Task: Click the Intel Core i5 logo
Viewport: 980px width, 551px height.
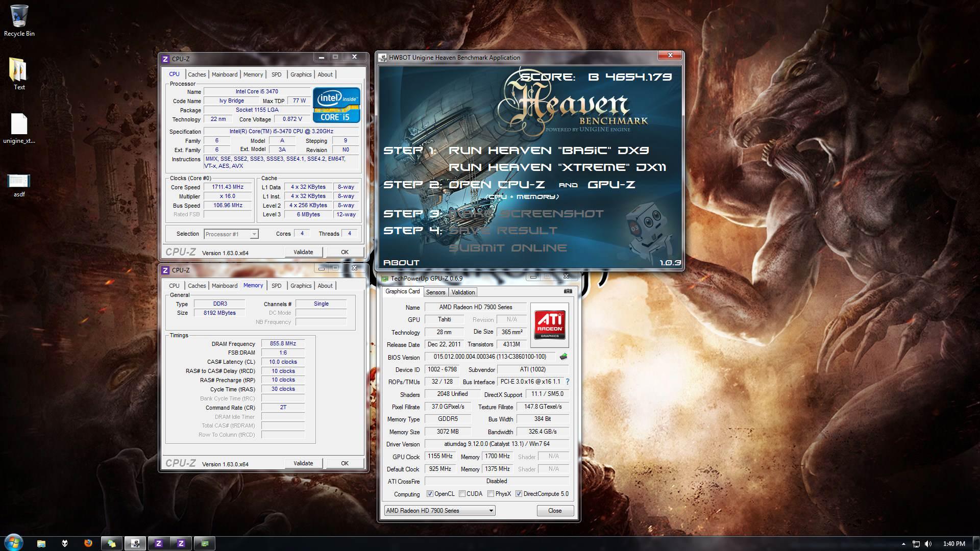Action: click(x=336, y=105)
